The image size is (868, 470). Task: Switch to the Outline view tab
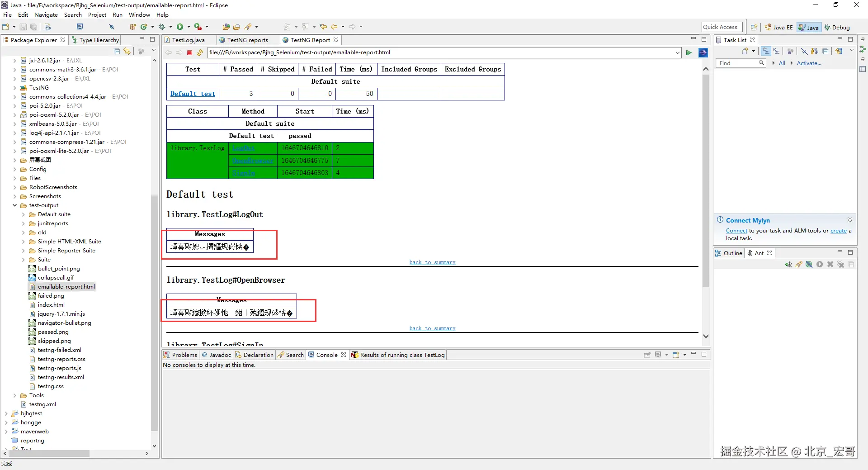(729, 253)
